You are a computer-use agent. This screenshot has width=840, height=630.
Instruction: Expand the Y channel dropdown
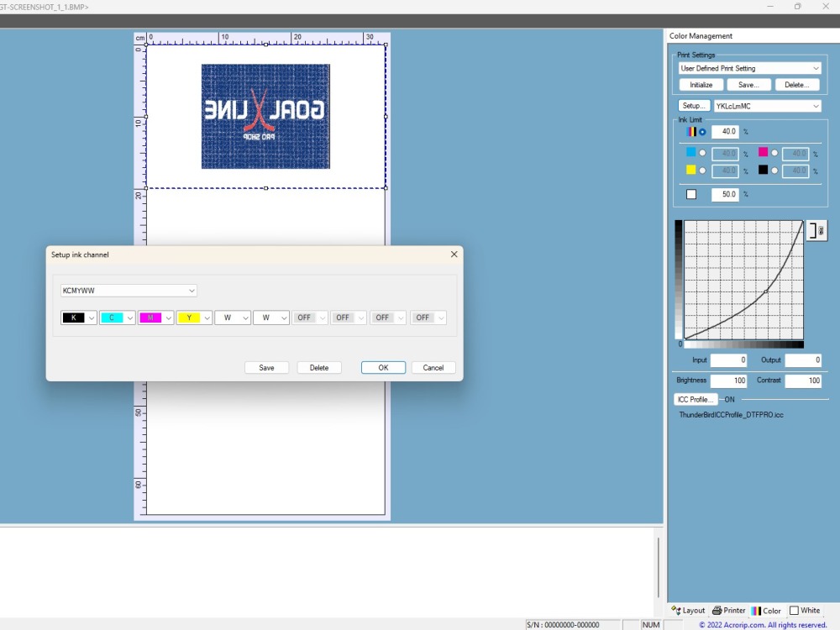pyautogui.click(x=207, y=318)
